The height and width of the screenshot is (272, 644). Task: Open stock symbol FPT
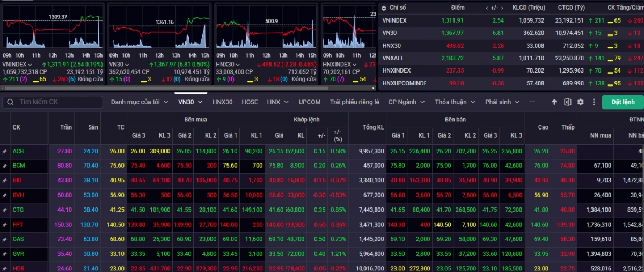[x=18, y=224]
